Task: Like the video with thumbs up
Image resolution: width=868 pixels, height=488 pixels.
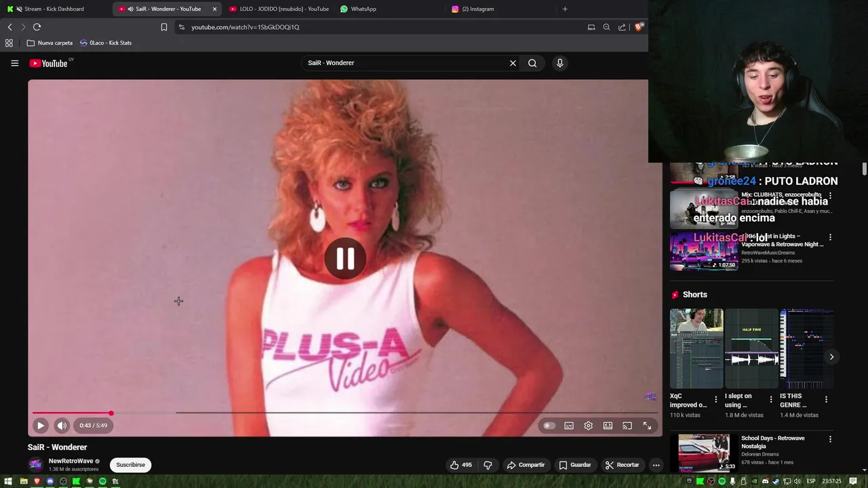Action: click(460, 465)
